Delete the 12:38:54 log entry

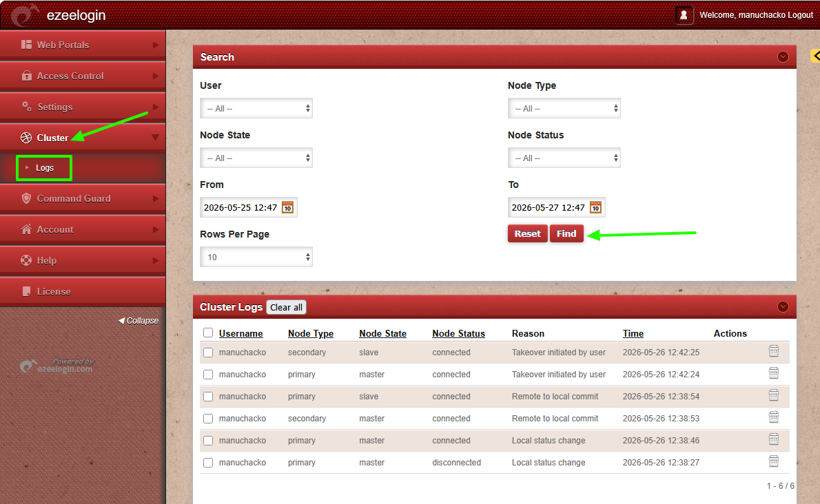774,395
